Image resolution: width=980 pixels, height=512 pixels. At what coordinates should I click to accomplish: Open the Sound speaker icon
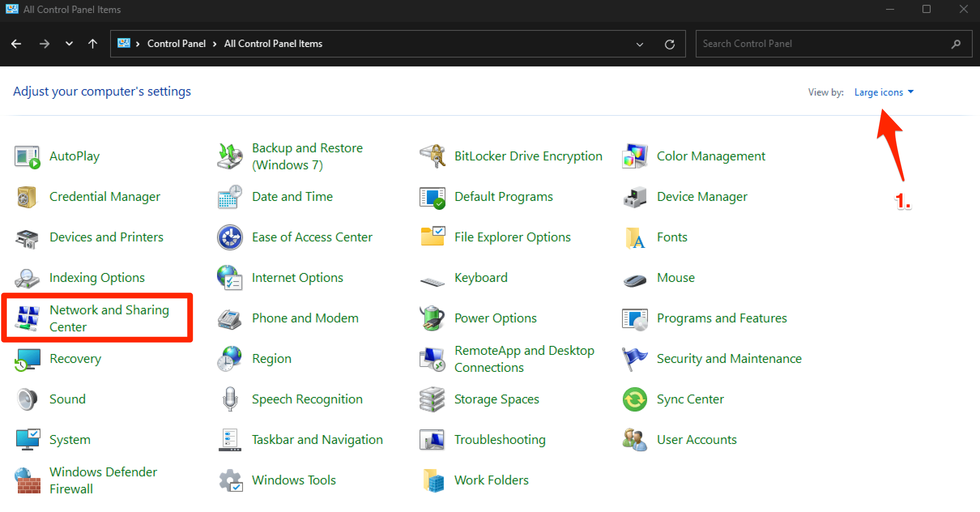pyautogui.click(x=28, y=399)
